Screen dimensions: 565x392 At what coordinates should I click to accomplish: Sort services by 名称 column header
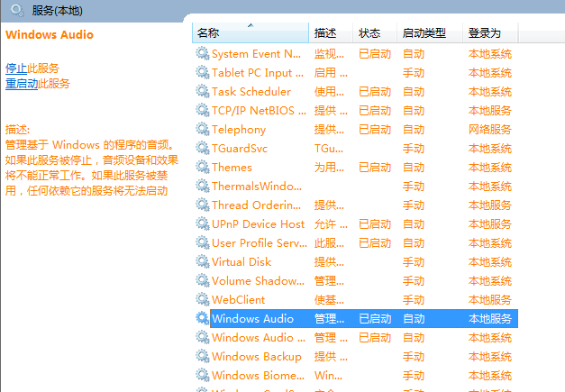251,32
